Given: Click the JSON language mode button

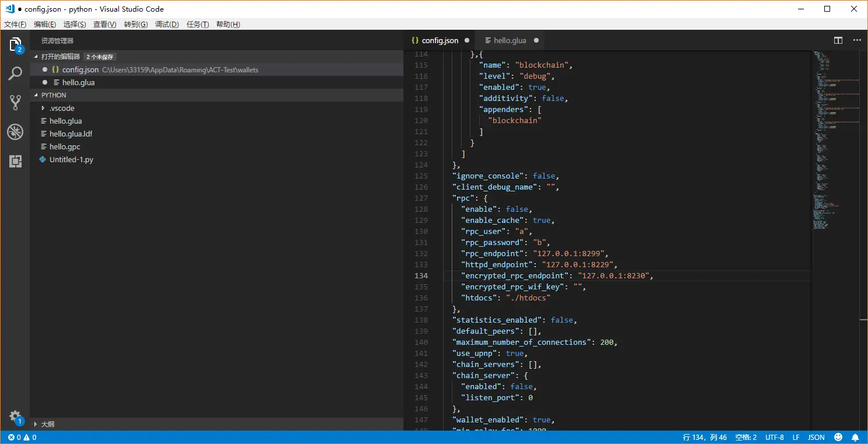Looking at the screenshot, I should [816, 437].
